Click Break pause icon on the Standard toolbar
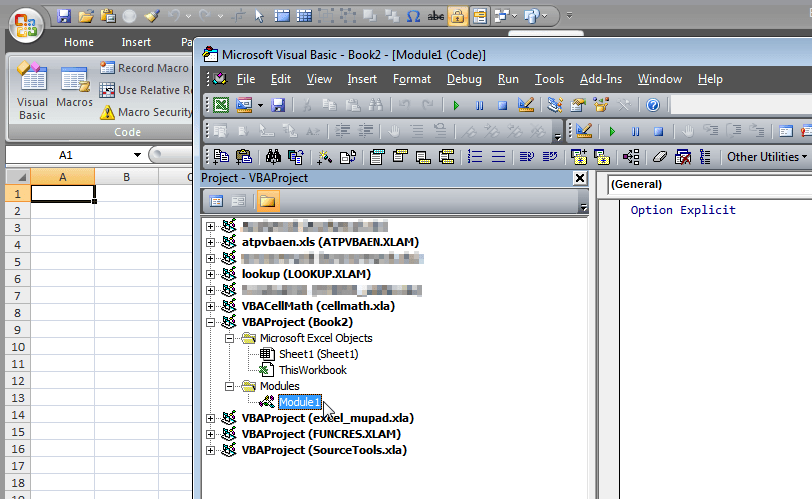Screen dimensions: 812x499 [480, 106]
